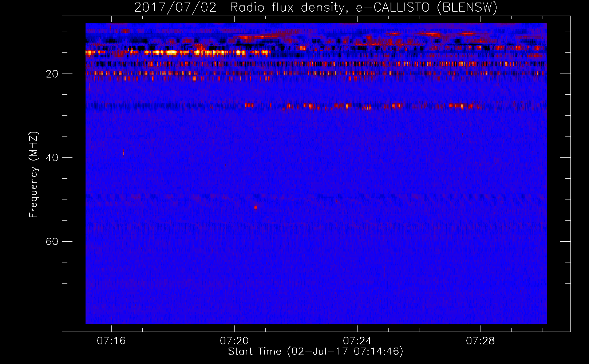Click the bright yellow burst band near 15 MHz
This screenshot has width=589, height=364.
point(178,53)
